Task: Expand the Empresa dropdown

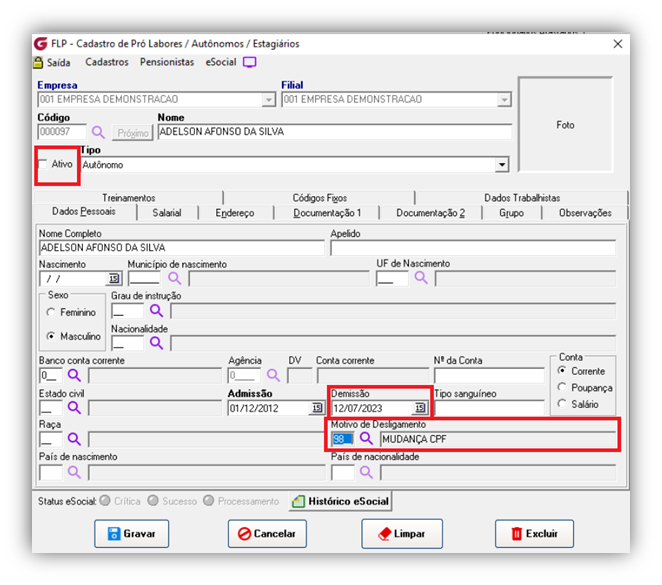Action: click(269, 100)
